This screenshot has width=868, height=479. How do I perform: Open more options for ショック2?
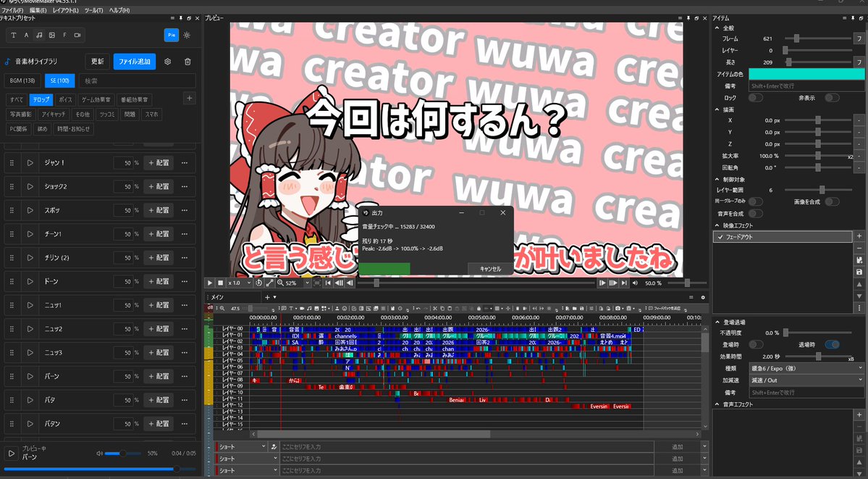tap(185, 187)
